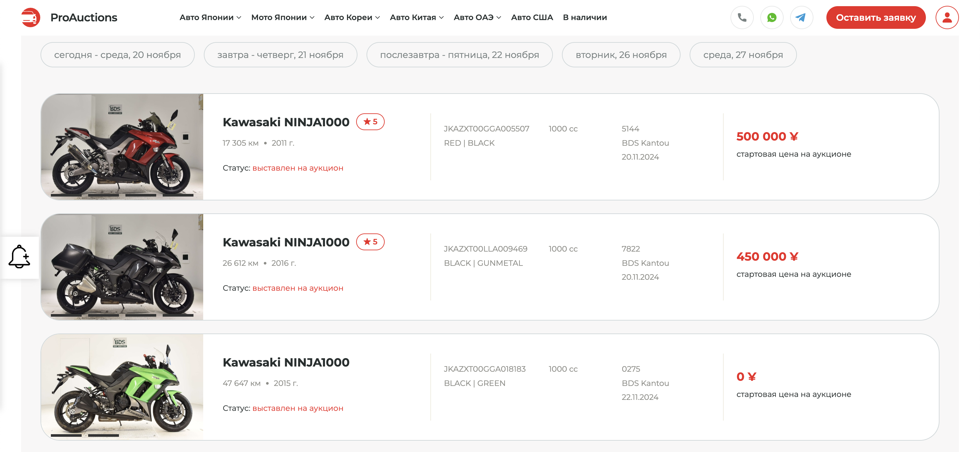980x452 pixels.
Task: Click star rating badge on red NINJA1000
Action: 370,122
